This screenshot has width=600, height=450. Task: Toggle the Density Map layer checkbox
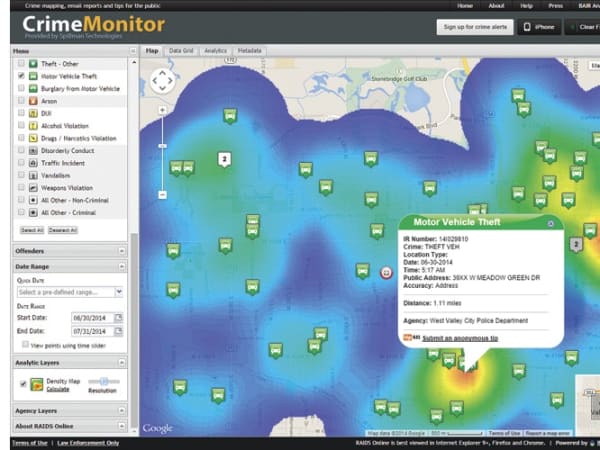22,383
